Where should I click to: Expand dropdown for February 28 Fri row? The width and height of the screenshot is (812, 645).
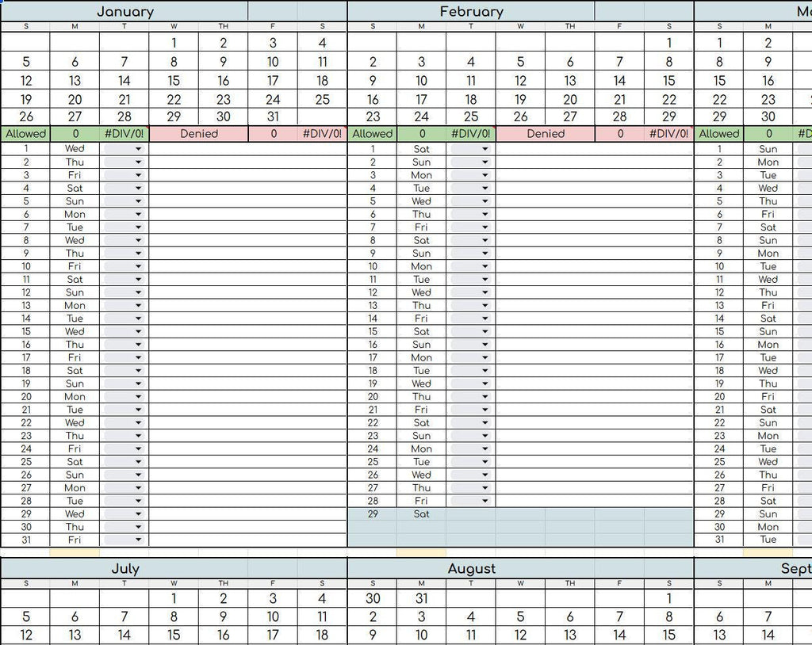pos(470,501)
